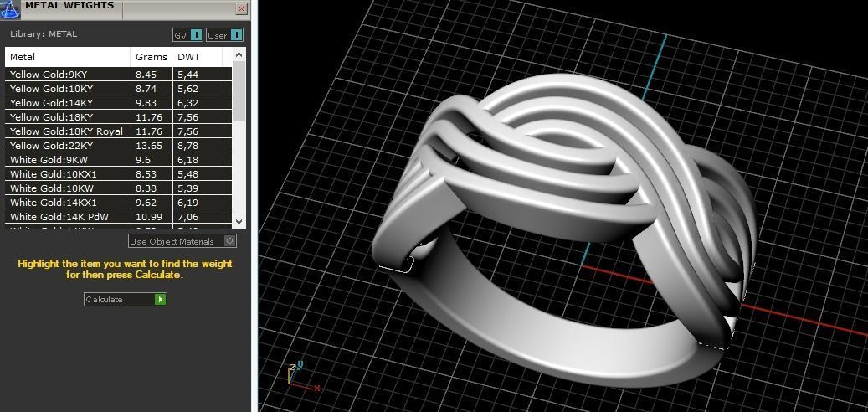This screenshot has width=868, height=412.
Task: Toggle Use Object Materials option
Action: tap(182, 241)
